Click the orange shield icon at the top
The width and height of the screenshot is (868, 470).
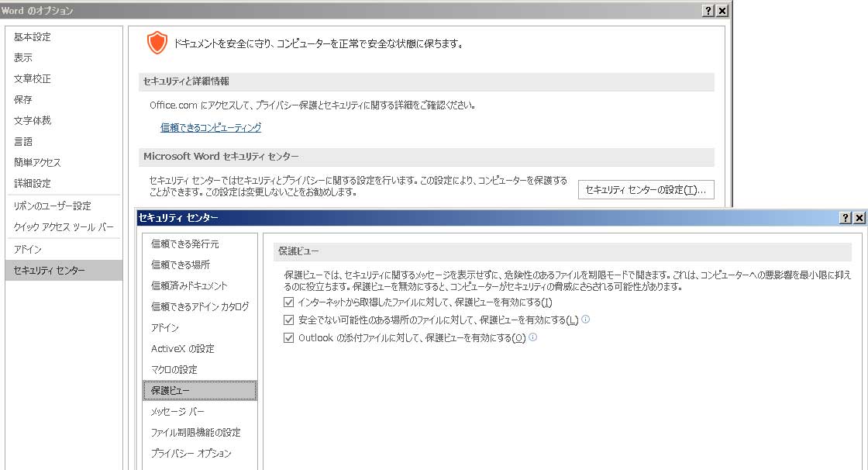coord(157,43)
